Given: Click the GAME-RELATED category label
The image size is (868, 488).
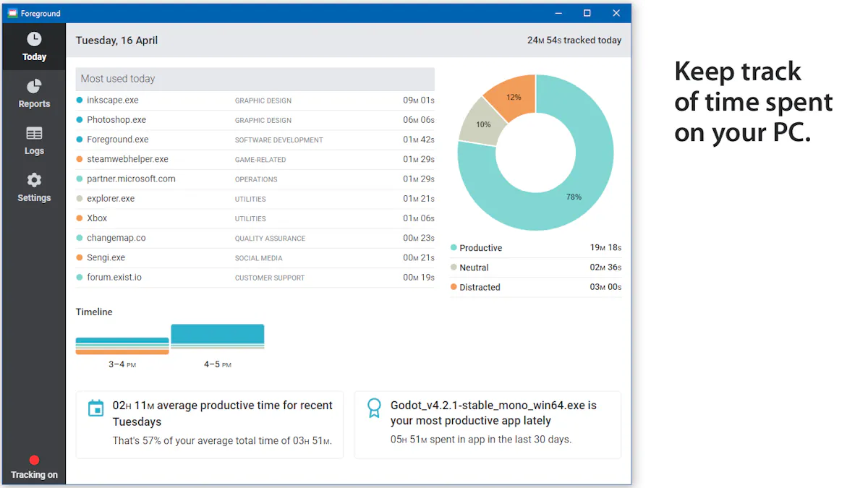Looking at the screenshot, I should (x=260, y=160).
